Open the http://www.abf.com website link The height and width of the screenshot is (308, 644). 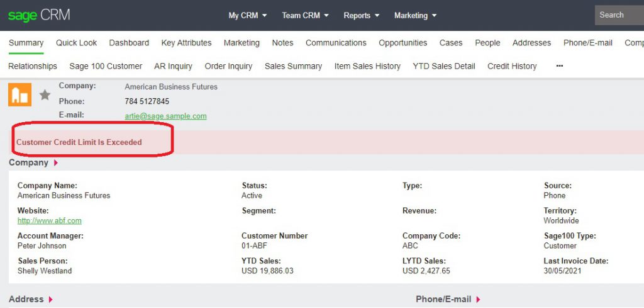(49, 221)
